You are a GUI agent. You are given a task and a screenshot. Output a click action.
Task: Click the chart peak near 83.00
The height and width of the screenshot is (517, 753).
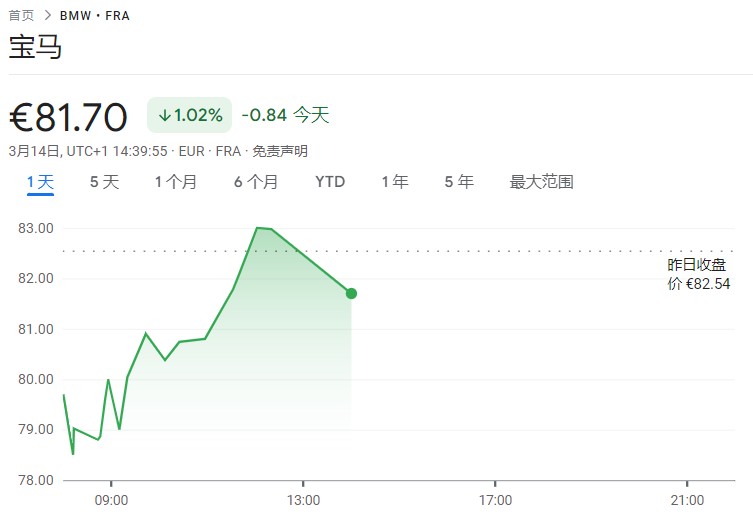click(258, 228)
